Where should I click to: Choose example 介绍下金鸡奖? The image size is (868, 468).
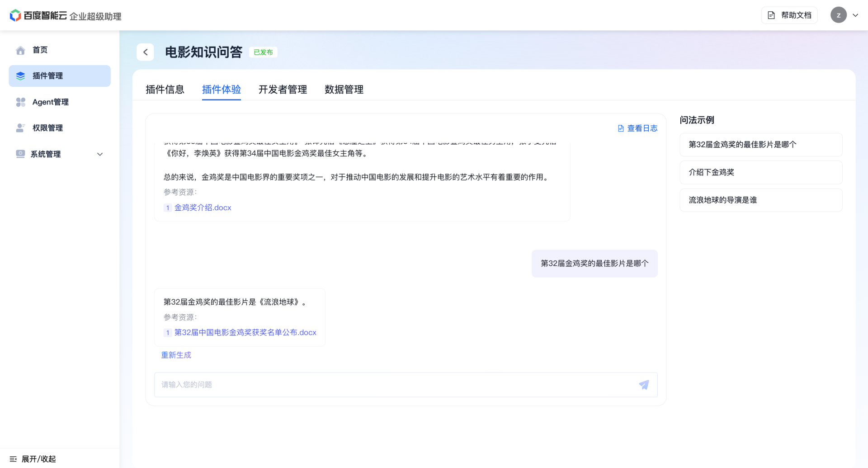(761, 172)
